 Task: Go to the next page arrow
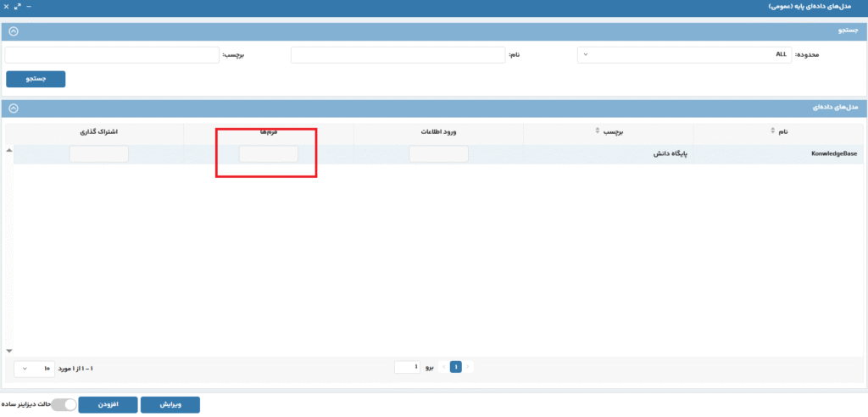coord(443,367)
